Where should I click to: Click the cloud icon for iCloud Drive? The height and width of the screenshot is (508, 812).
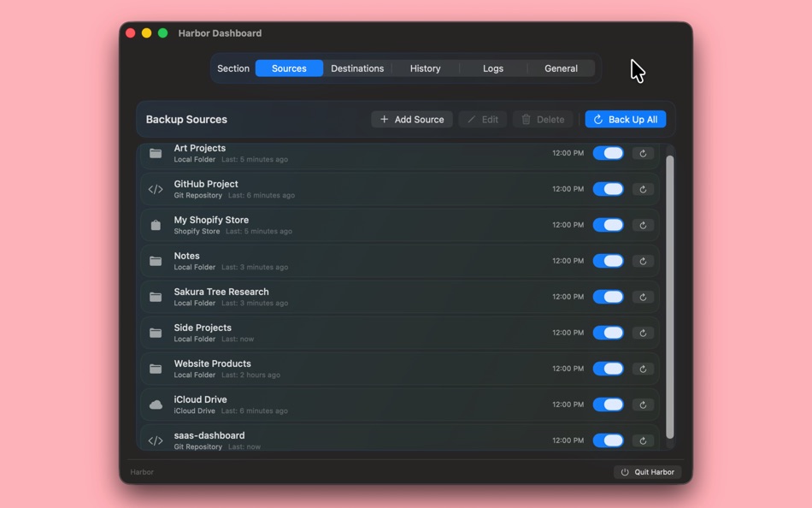[x=156, y=405]
